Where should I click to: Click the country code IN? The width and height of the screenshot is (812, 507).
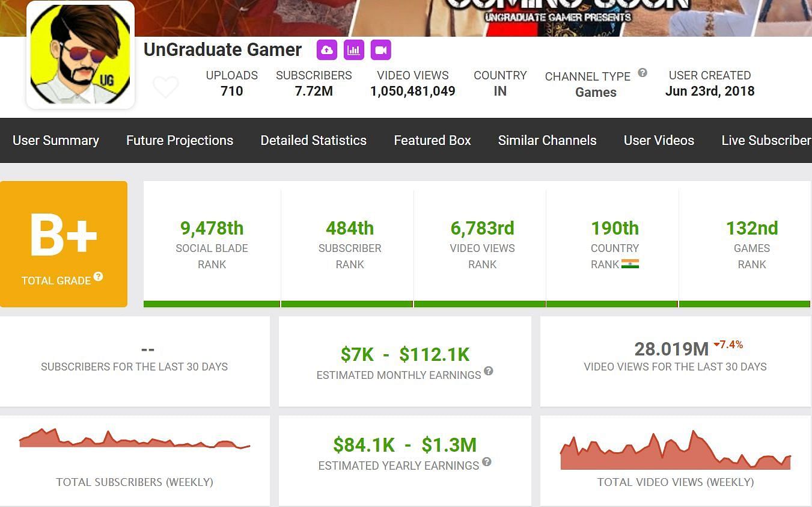[x=500, y=91]
